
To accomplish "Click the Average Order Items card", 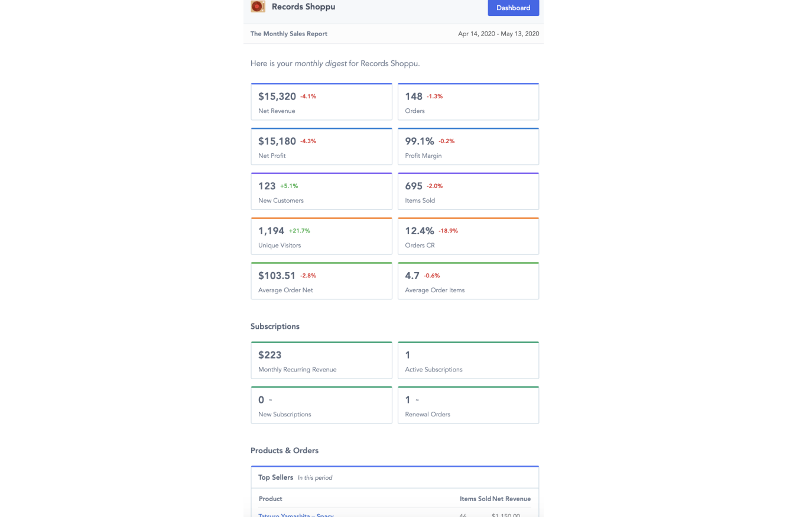I will pyautogui.click(x=468, y=282).
